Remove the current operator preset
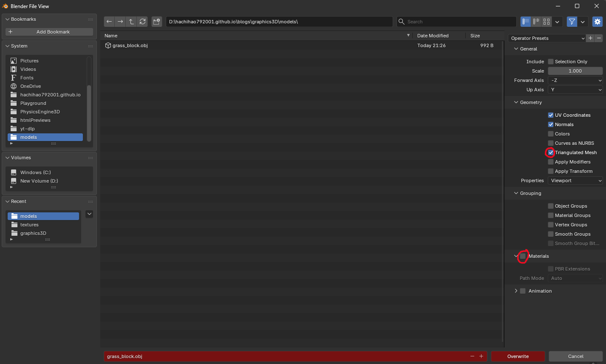 coord(599,38)
